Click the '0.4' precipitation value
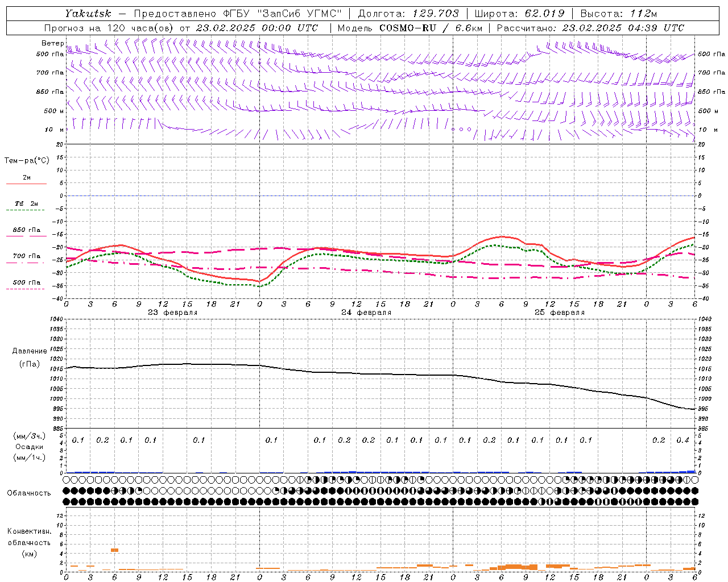 point(682,440)
